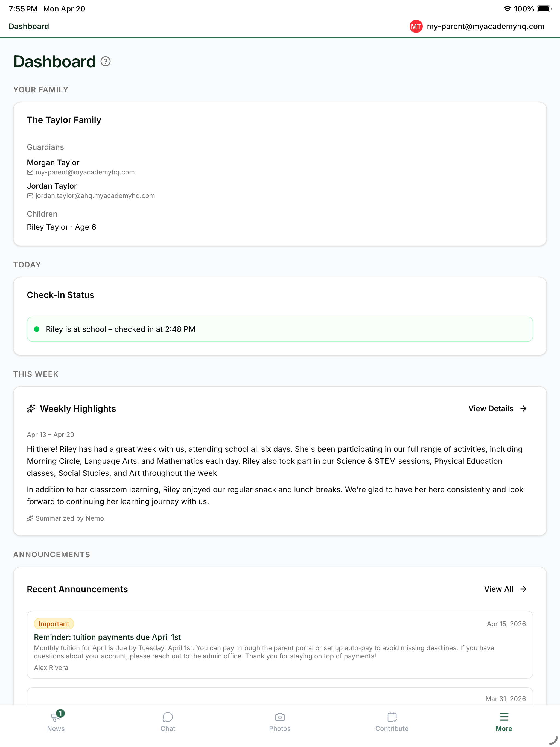Click the Dashboard help question-mark icon
The image size is (560, 747).
(105, 62)
